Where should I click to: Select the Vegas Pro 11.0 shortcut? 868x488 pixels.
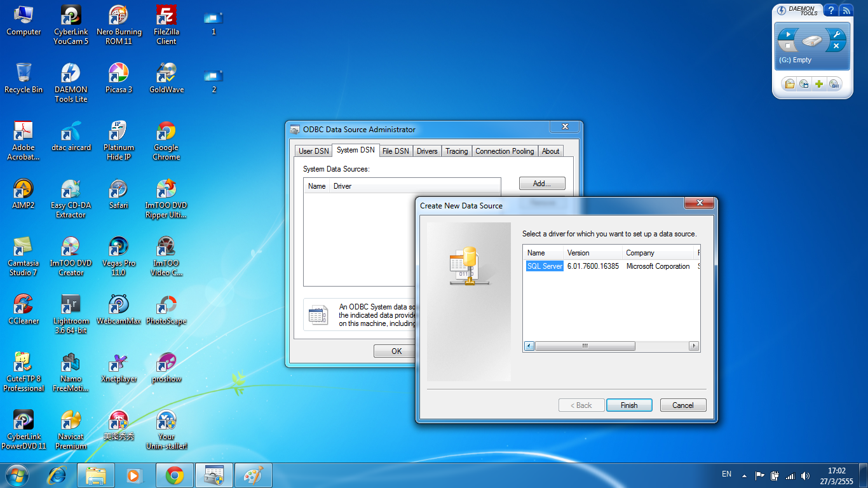click(x=119, y=257)
